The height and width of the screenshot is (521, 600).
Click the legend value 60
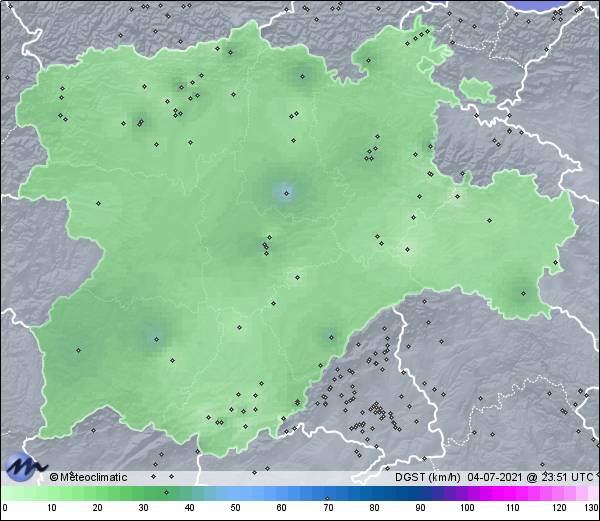click(x=281, y=508)
